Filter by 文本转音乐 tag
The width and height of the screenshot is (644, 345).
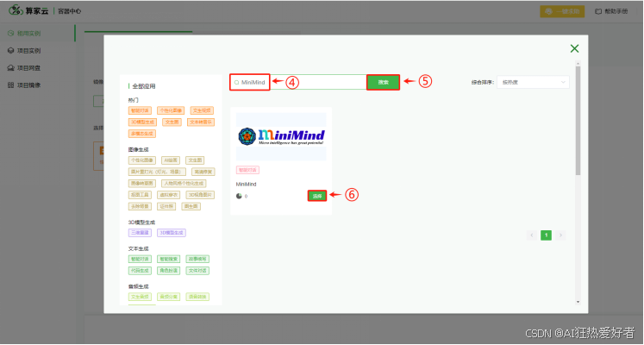201,122
